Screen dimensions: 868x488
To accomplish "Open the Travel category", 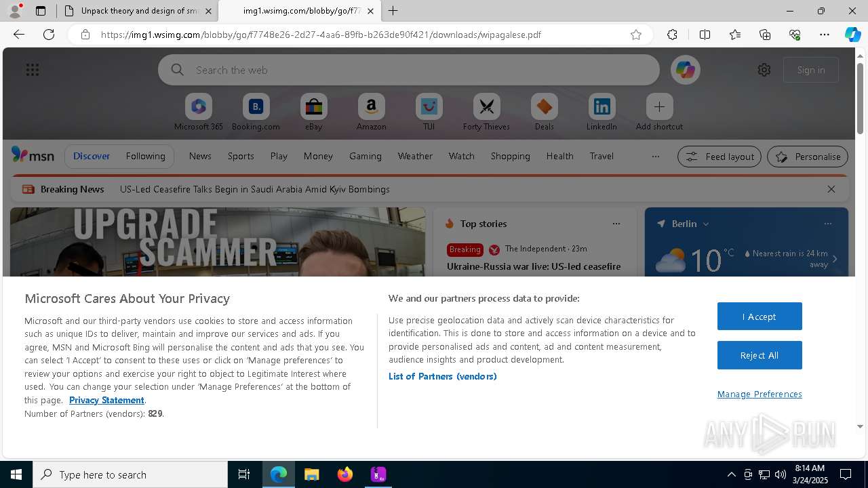I will (601, 156).
